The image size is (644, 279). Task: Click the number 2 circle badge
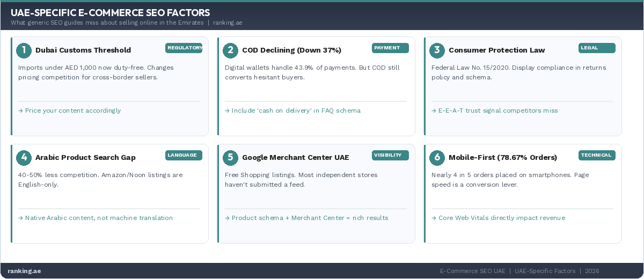230,50
